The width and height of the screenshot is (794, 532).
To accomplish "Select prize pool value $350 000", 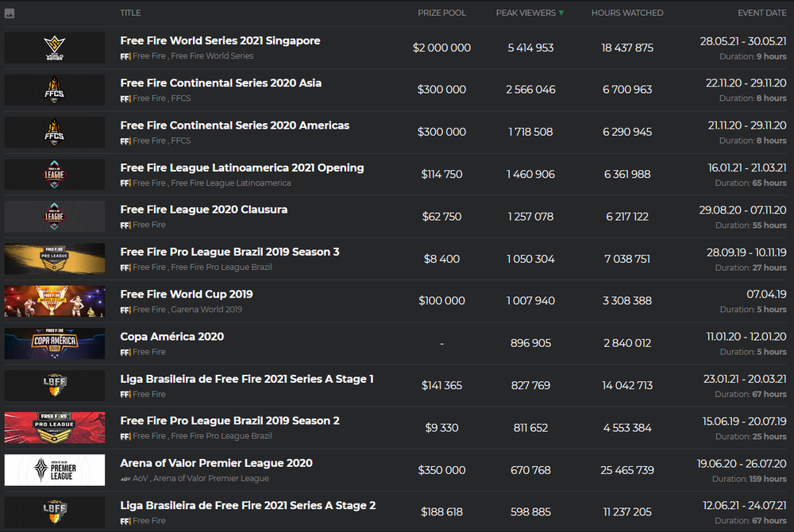I will click(x=441, y=470).
